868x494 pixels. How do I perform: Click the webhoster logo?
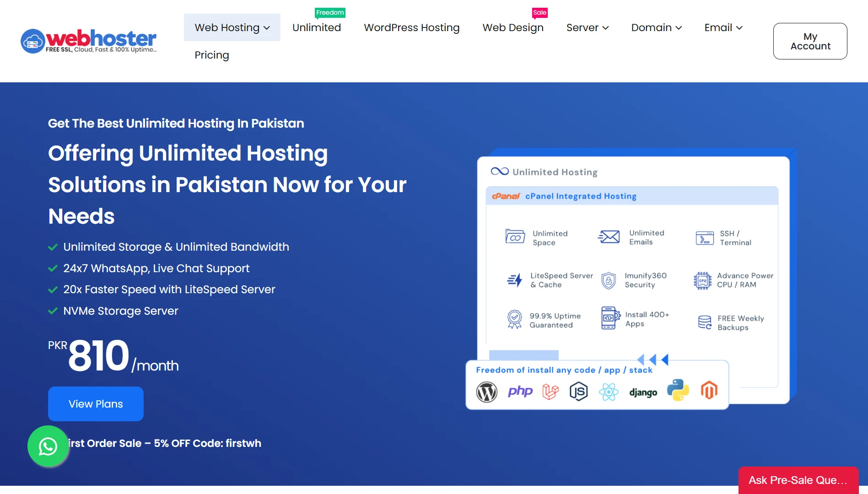(89, 41)
